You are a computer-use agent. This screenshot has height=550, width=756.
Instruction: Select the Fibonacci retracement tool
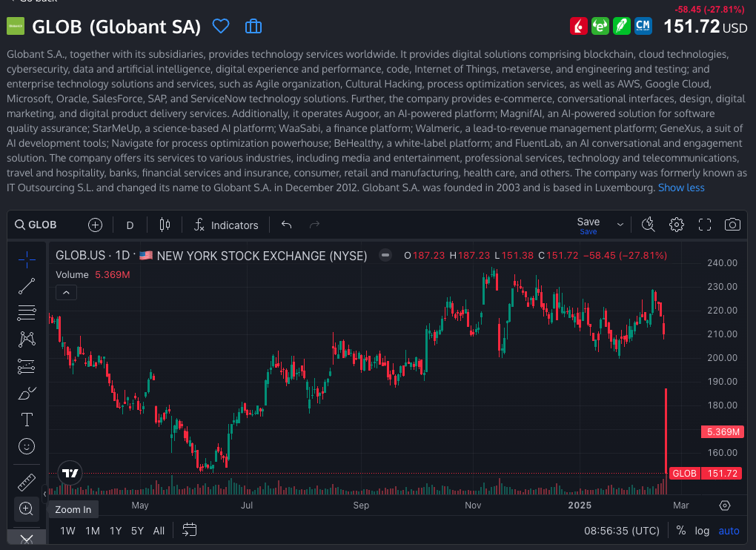[27, 313]
